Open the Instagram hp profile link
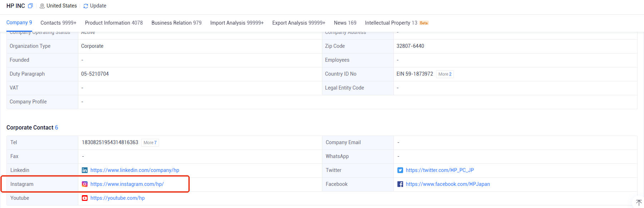Screen dimensions: 644x208 tap(127, 184)
